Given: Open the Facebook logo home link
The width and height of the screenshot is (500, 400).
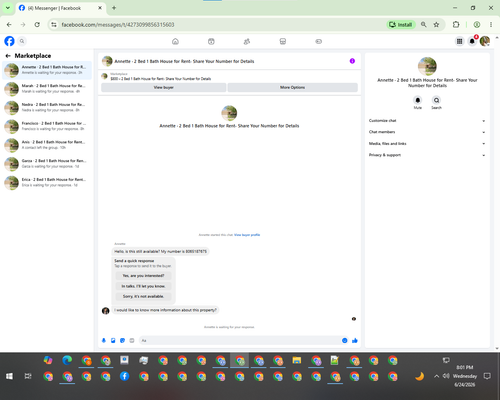Looking at the screenshot, I should coord(9,41).
